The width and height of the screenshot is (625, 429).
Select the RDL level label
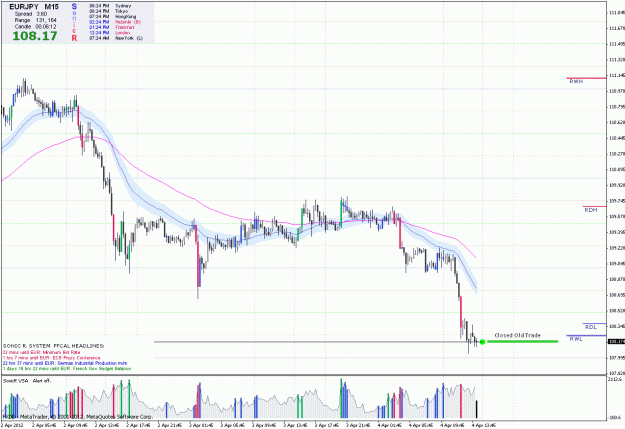590,327
